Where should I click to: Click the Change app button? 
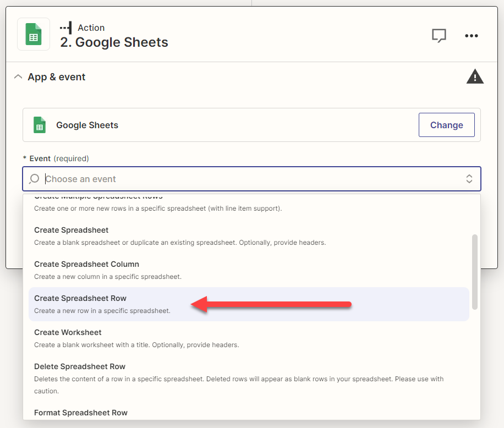(446, 125)
